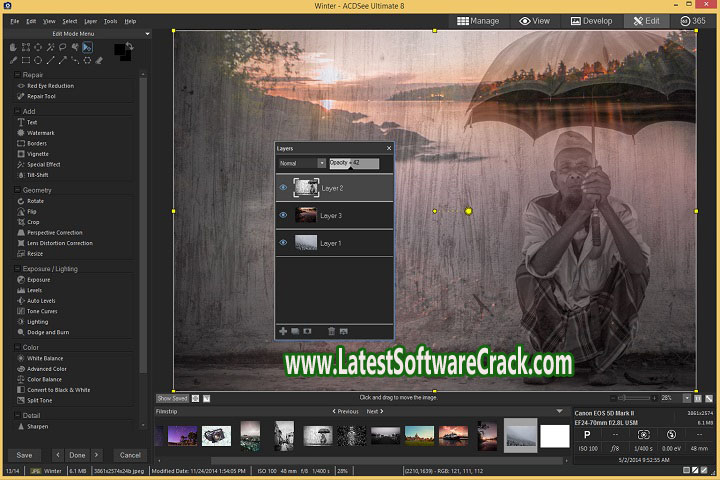Toggle Show Saved preview button
Viewport: 720px width, 480px height.
pyautogui.click(x=173, y=399)
